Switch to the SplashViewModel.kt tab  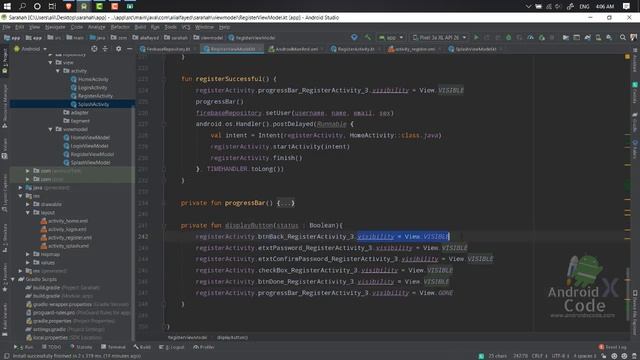pos(475,49)
